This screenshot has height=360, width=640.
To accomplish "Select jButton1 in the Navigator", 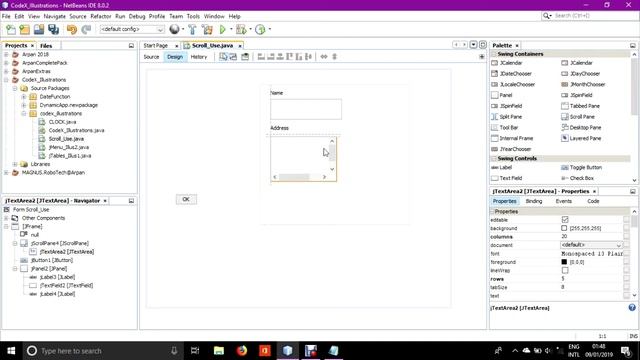I will coord(51,260).
